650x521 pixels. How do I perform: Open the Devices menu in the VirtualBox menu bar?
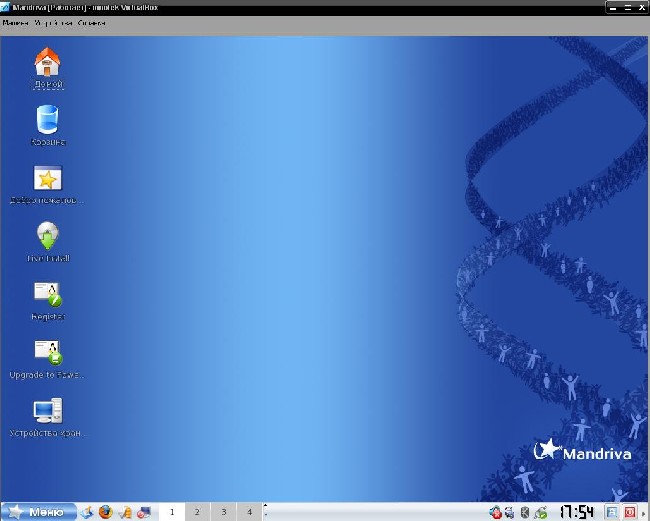(53, 23)
